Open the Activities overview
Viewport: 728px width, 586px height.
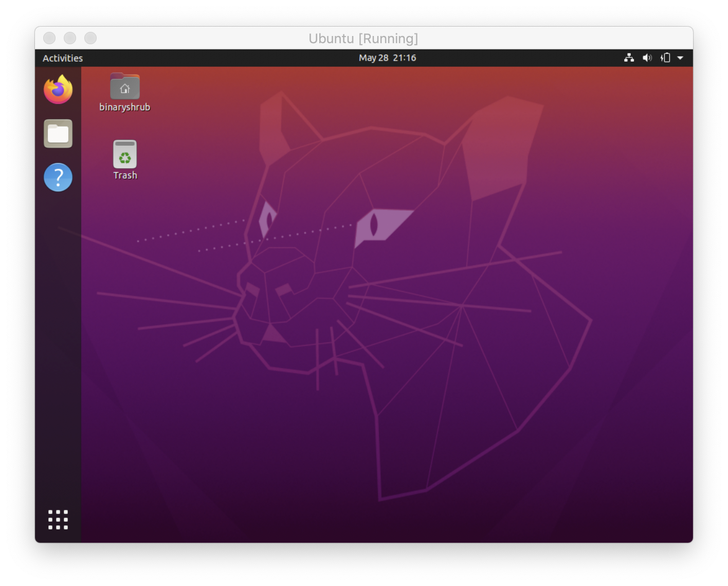[63, 58]
